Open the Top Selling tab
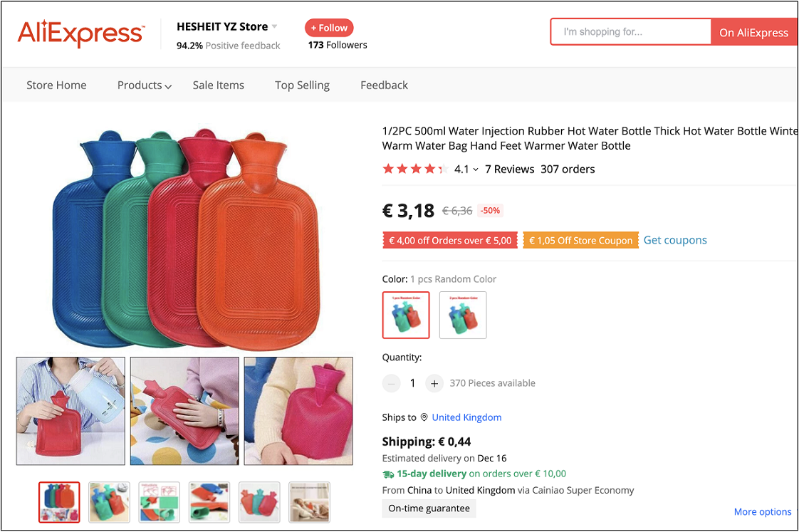 click(302, 85)
